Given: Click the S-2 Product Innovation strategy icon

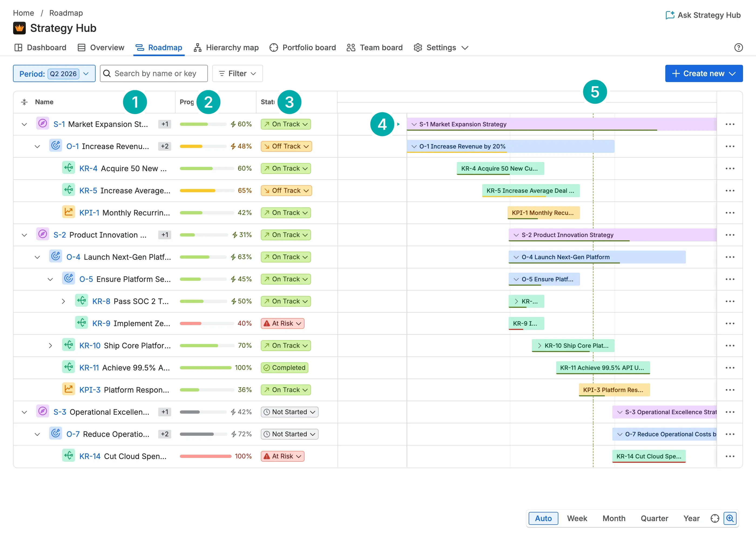Looking at the screenshot, I should (43, 234).
